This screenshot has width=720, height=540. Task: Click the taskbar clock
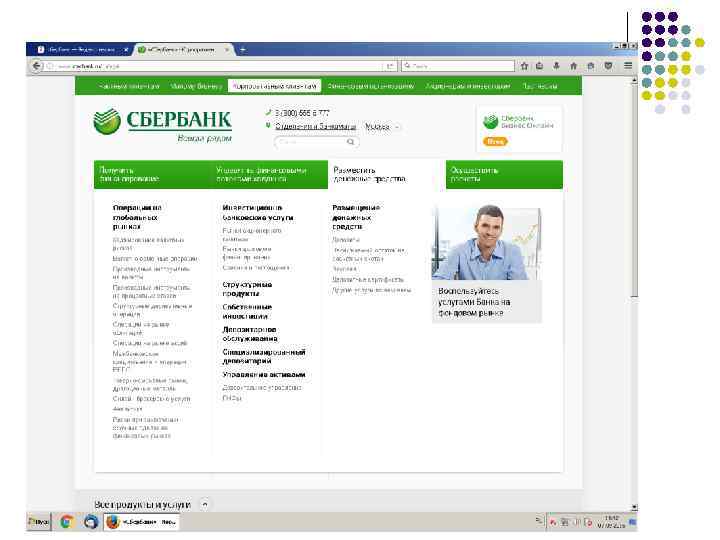point(612,522)
